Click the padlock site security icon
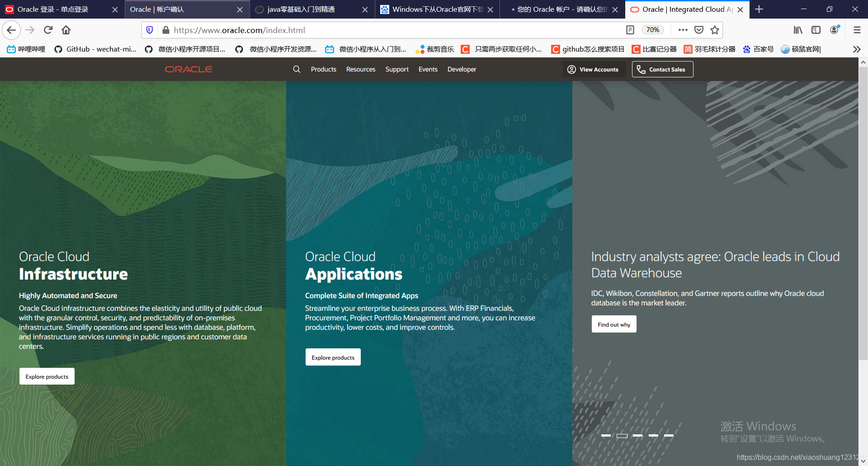Viewport: 868px width, 466px height. click(x=165, y=30)
